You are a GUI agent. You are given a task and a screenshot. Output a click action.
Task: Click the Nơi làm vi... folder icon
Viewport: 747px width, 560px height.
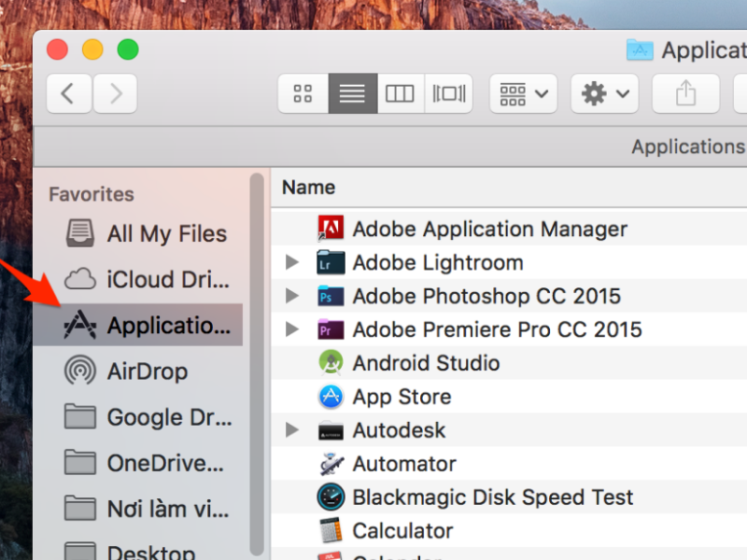point(80,508)
